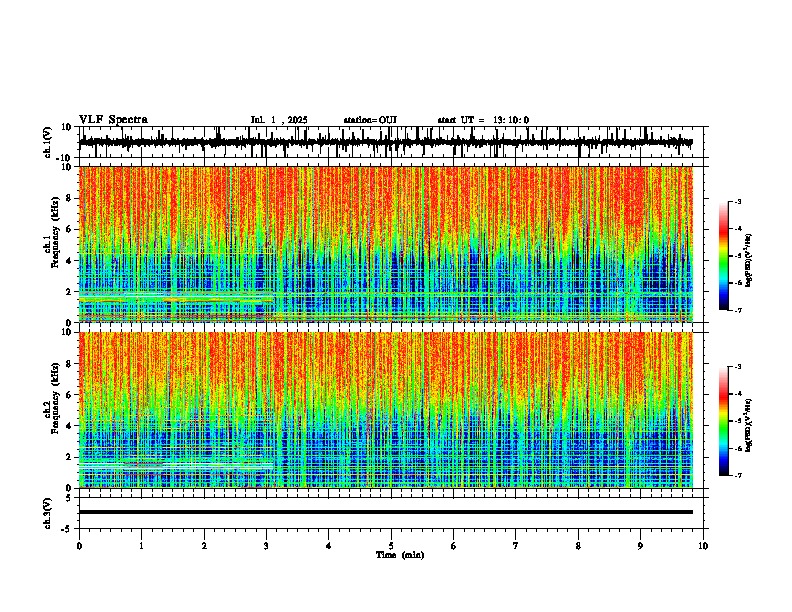Click the ch.2 spectrogram color scale bar

pyautogui.click(x=724, y=421)
